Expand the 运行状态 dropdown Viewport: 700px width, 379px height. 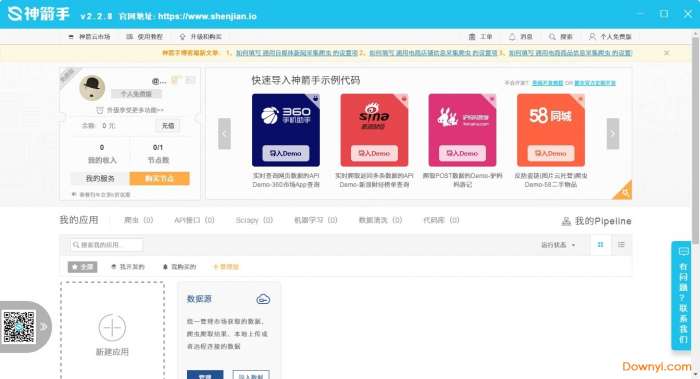pyautogui.click(x=558, y=245)
